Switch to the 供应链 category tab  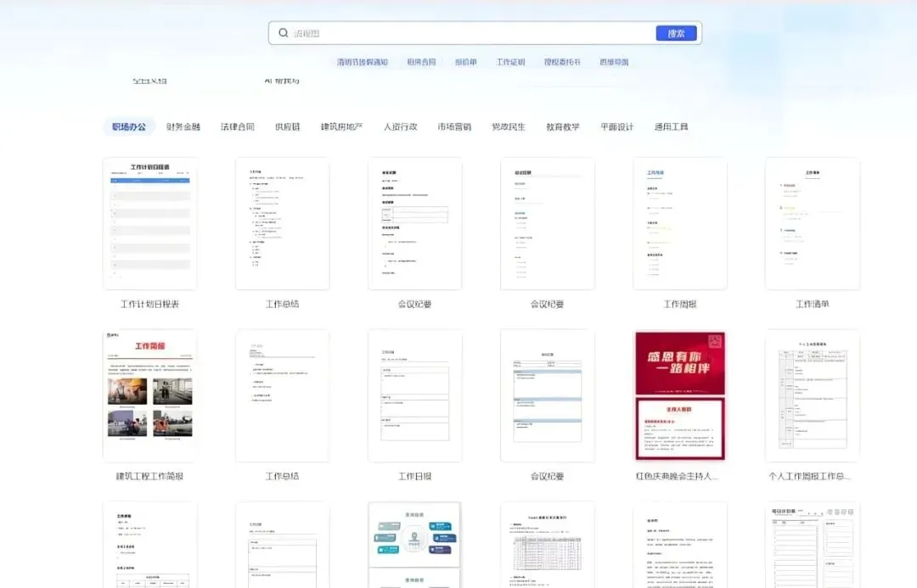point(287,126)
